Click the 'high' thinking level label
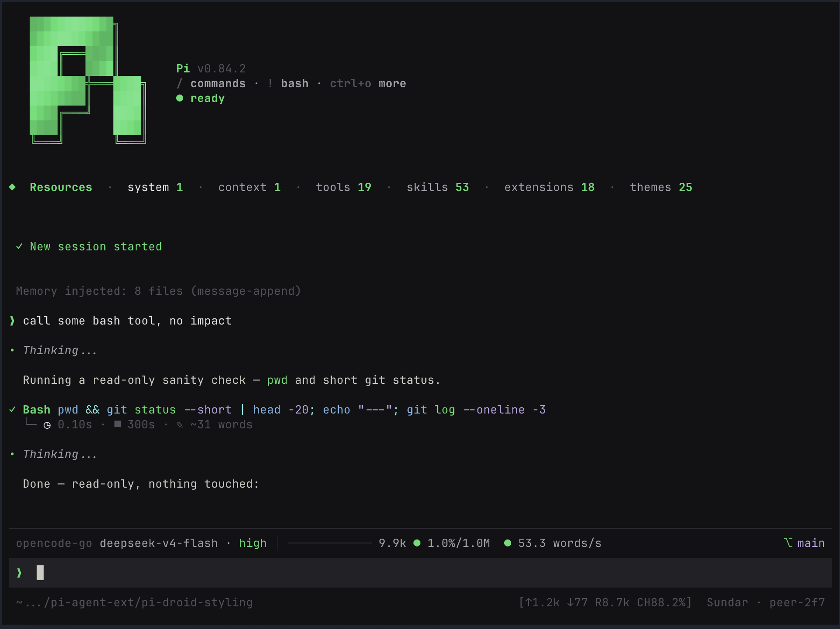840x629 pixels. coord(253,544)
